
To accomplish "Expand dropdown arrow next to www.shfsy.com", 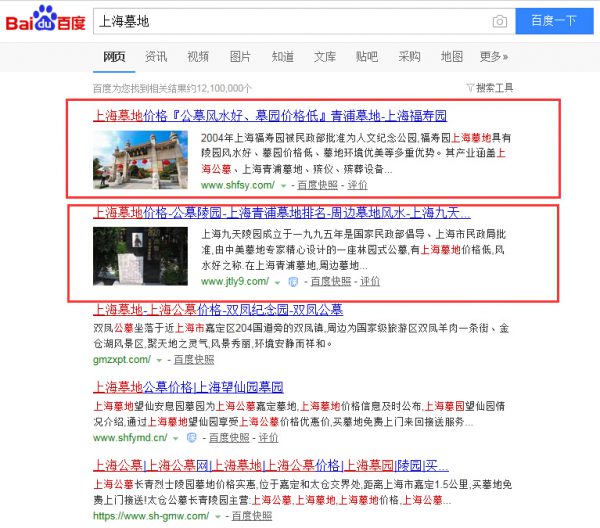I will [x=284, y=186].
